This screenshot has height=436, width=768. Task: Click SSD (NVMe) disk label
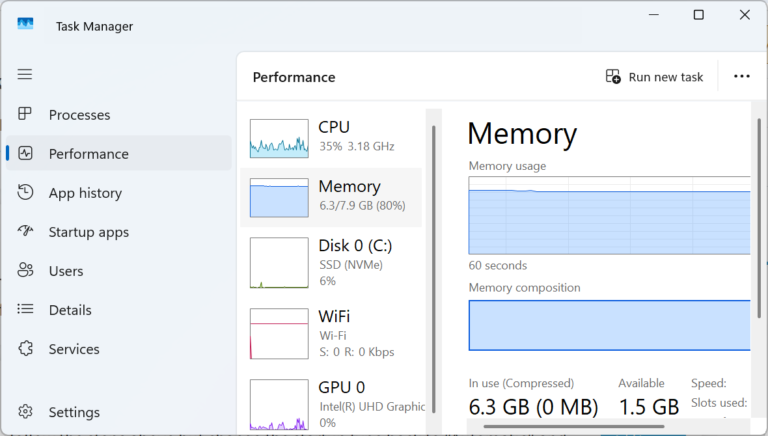click(x=351, y=265)
